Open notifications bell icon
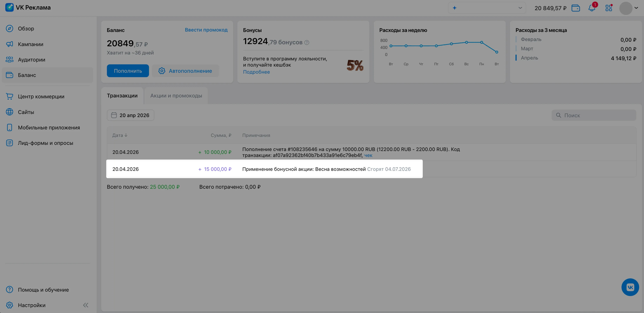This screenshot has height=313, width=644. tap(592, 8)
